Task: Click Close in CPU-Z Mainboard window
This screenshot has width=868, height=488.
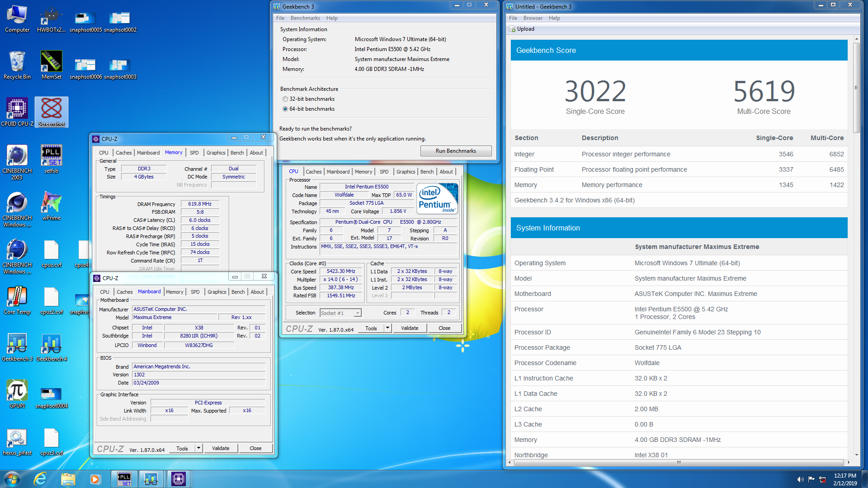Action: [x=255, y=448]
